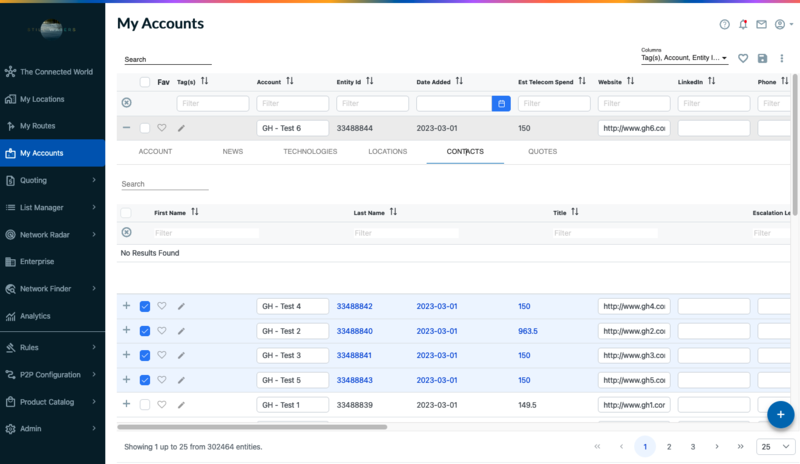The width and height of the screenshot is (800, 464).
Task: Toggle the select-all accounts header checkbox
Action: (x=145, y=82)
